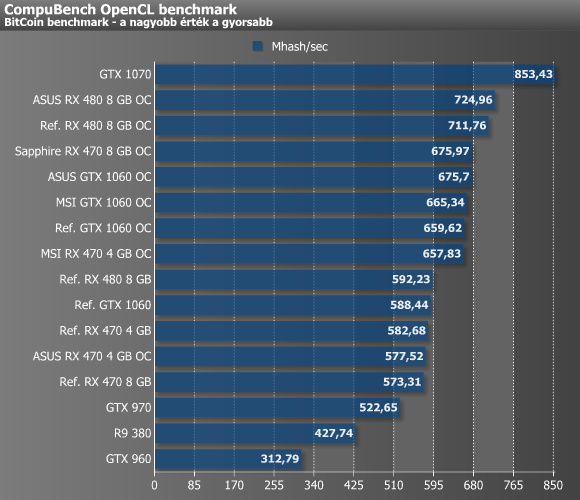580x500 pixels.
Task: Click the Mhash/sec legend label
Action: pyautogui.click(x=300, y=47)
